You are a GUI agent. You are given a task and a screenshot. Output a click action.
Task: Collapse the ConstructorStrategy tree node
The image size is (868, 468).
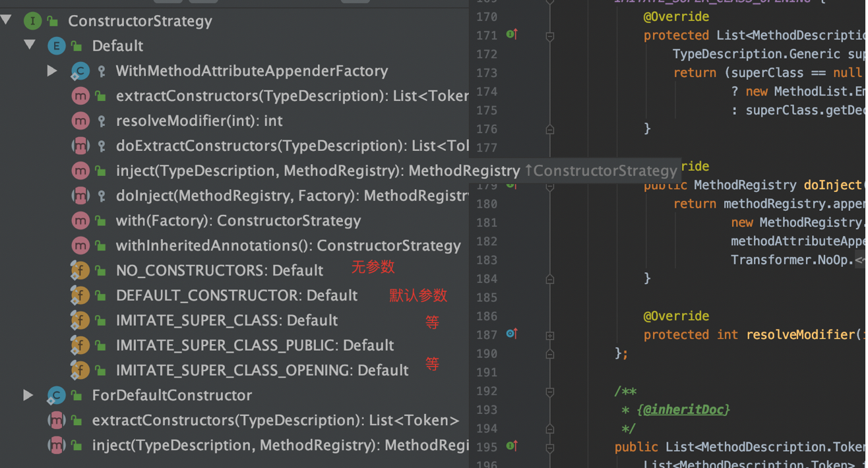(x=7, y=20)
